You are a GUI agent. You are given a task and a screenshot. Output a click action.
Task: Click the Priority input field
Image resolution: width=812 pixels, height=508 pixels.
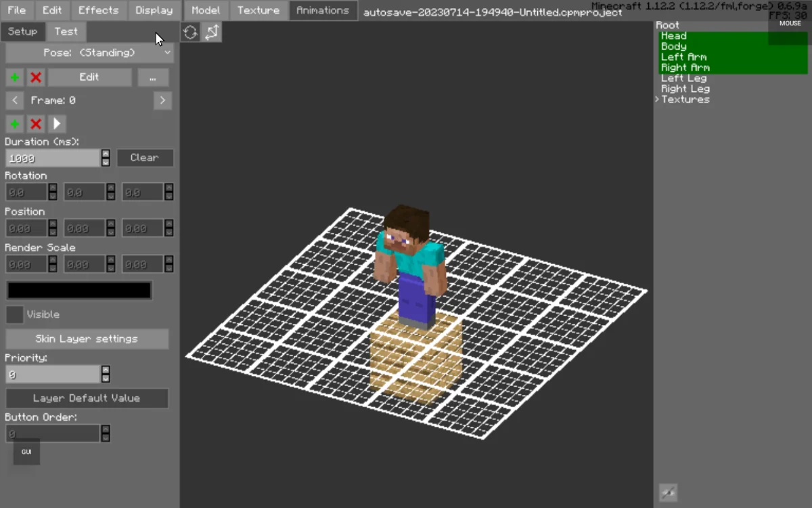pyautogui.click(x=53, y=374)
